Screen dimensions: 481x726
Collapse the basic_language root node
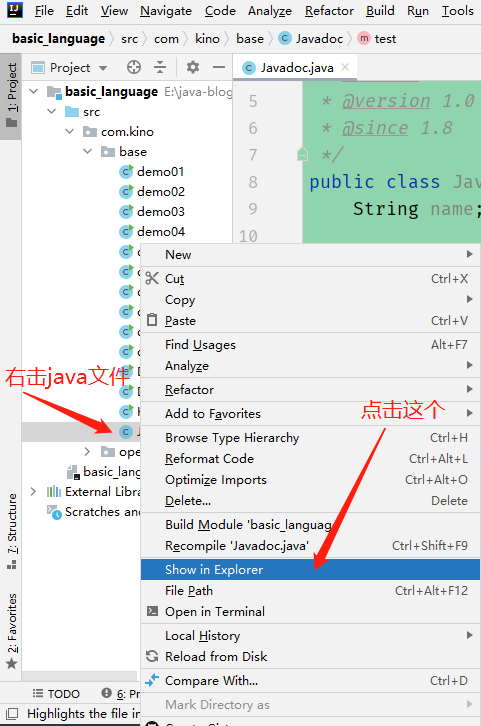tap(34, 92)
